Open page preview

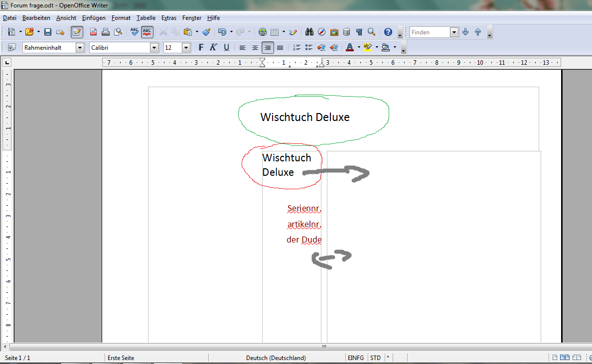[x=118, y=32]
